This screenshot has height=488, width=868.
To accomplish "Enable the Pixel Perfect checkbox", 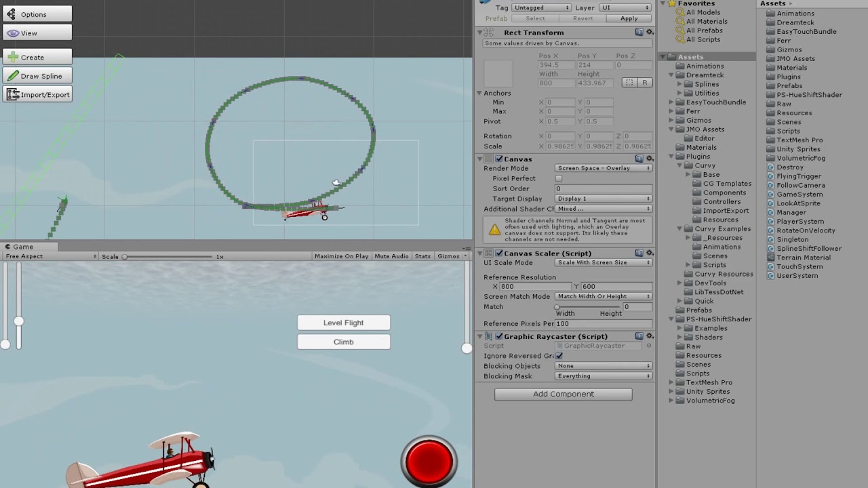I will pos(559,178).
